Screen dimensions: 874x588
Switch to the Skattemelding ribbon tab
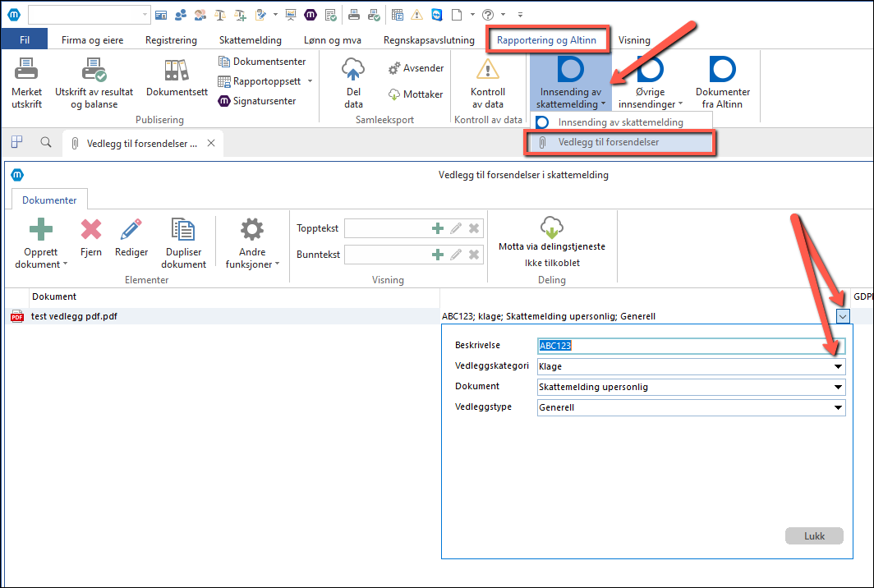tap(250, 40)
